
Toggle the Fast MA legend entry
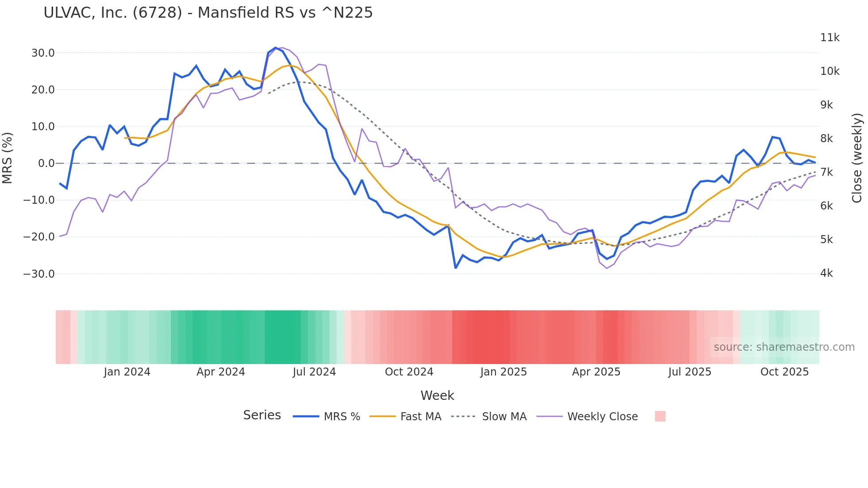[406, 416]
